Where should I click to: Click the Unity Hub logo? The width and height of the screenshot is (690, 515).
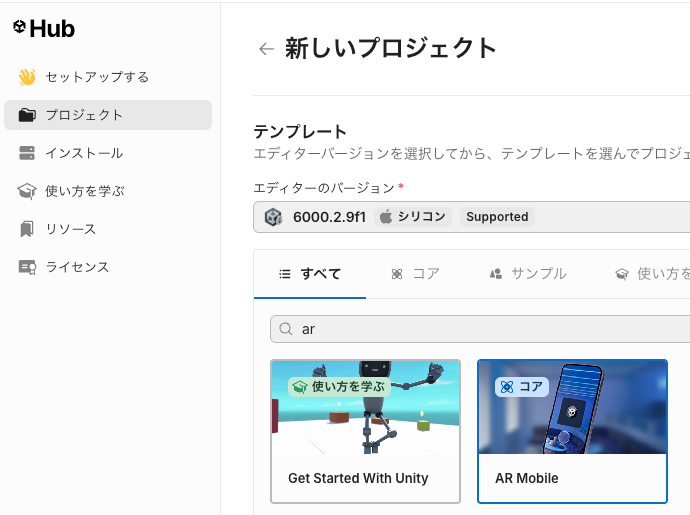[44, 29]
